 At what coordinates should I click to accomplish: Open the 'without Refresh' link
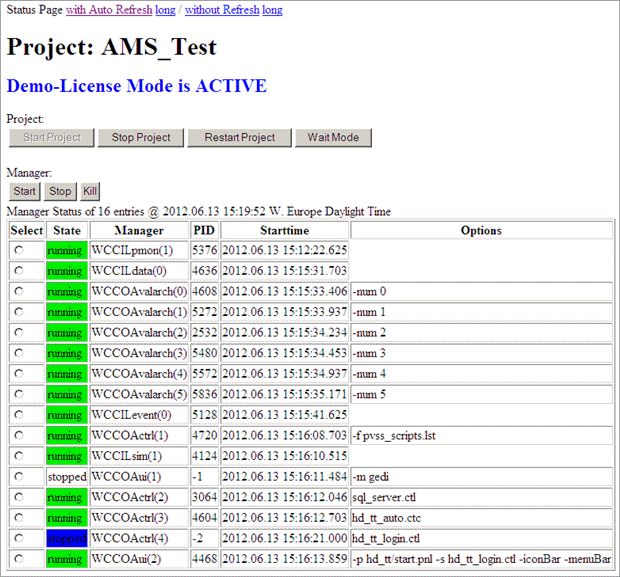(220, 10)
